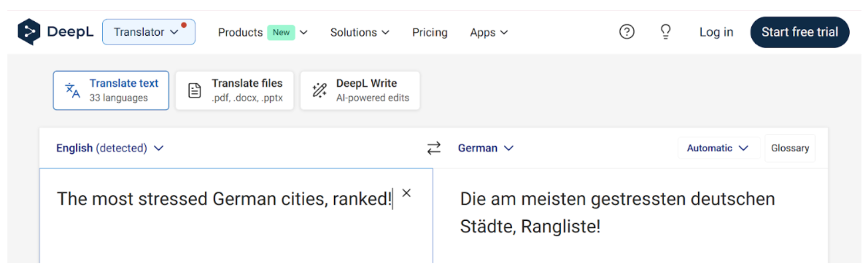Choose the German target language dropdown
The image size is (868, 266).
(485, 148)
